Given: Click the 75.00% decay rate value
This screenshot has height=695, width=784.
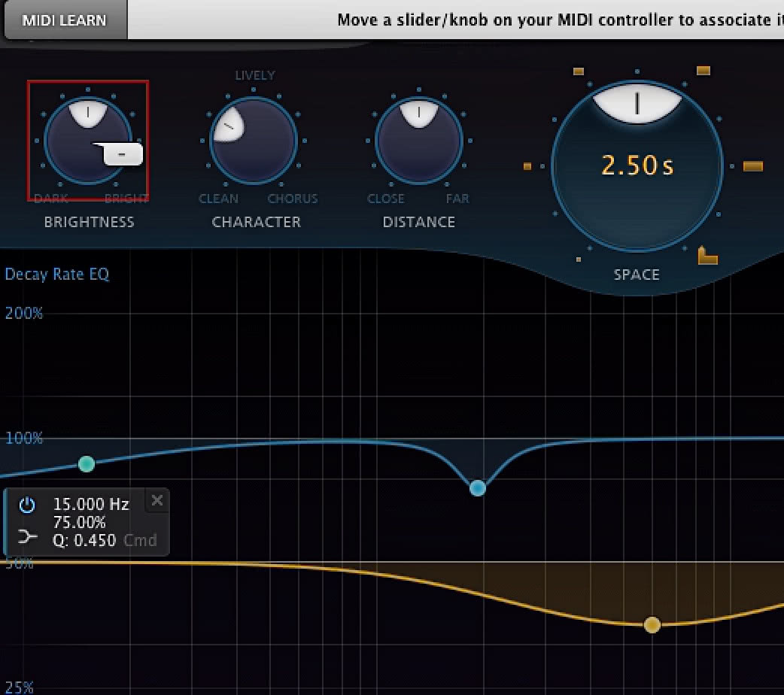Looking at the screenshot, I should (x=80, y=522).
